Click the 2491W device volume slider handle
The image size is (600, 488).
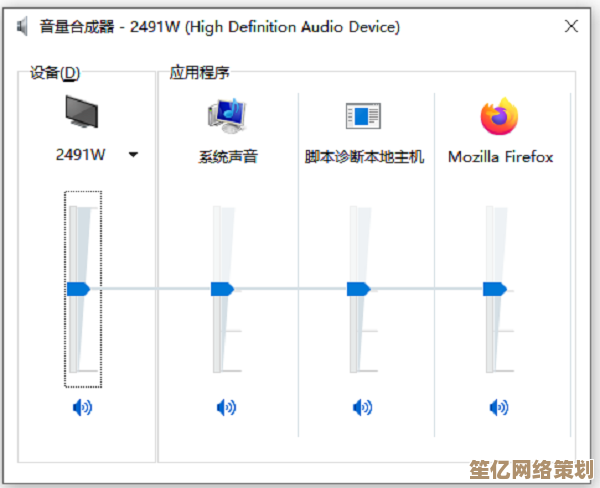78,289
